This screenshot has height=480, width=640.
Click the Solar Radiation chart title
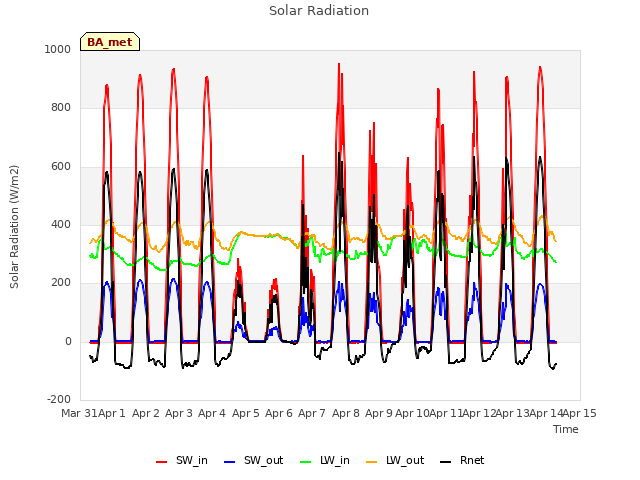(319, 11)
